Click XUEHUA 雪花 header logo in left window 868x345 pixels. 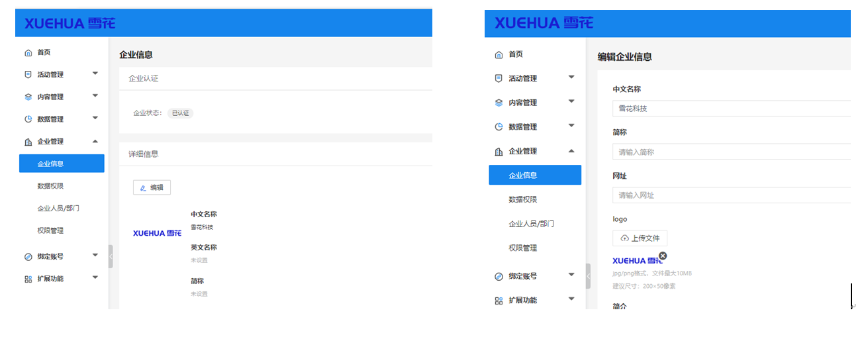click(x=70, y=23)
